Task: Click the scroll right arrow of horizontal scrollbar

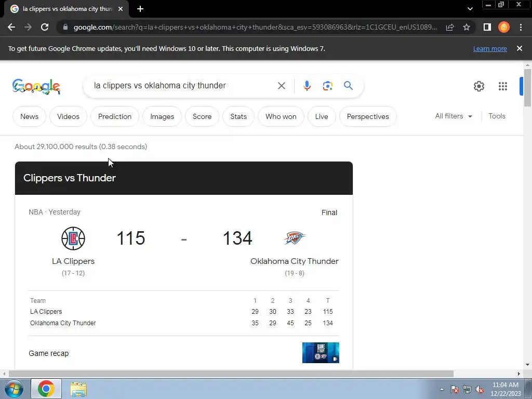Action: point(519,374)
